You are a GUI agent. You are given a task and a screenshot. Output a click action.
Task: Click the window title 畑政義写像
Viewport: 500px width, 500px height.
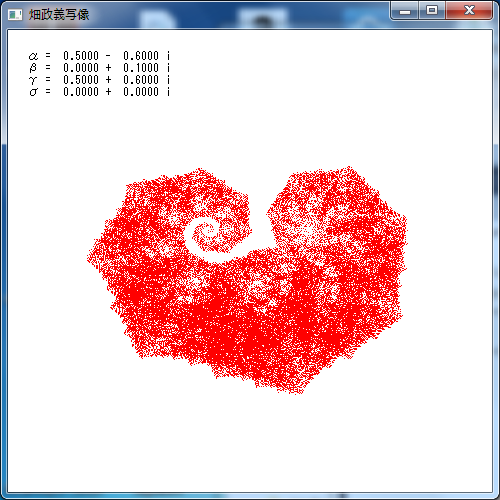point(59,15)
